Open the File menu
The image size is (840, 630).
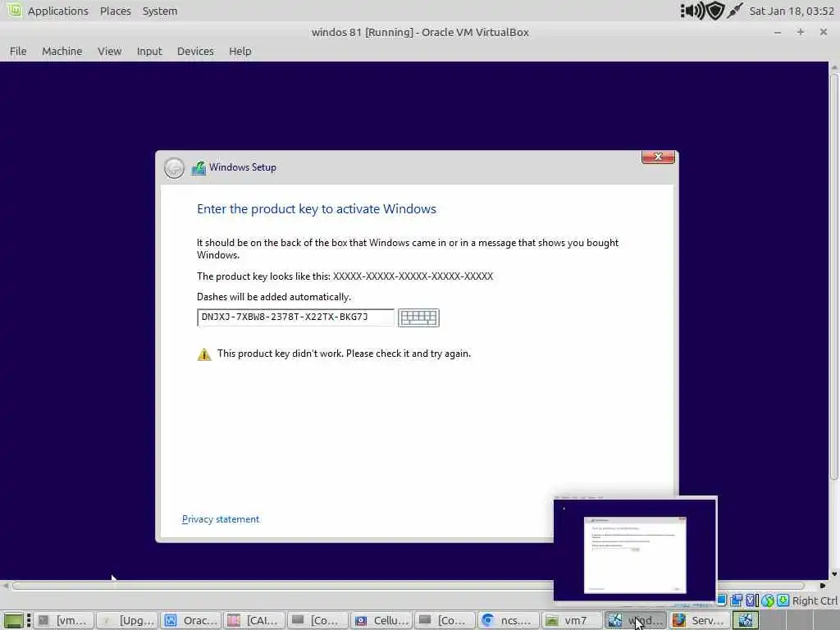[x=18, y=52]
